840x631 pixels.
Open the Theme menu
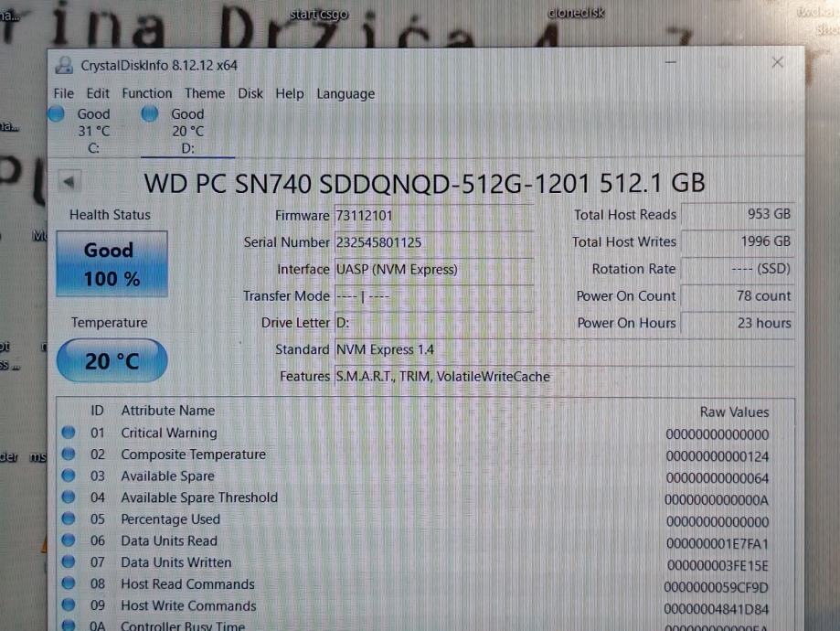[205, 93]
